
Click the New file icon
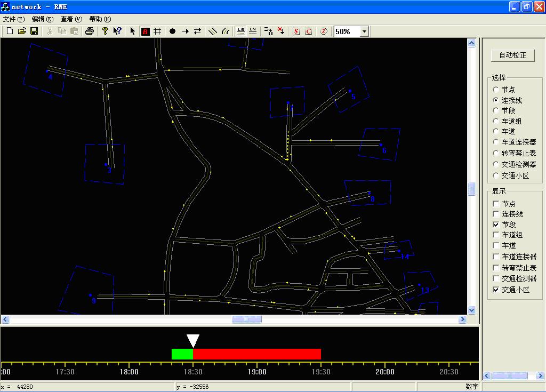click(x=10, y=31)
